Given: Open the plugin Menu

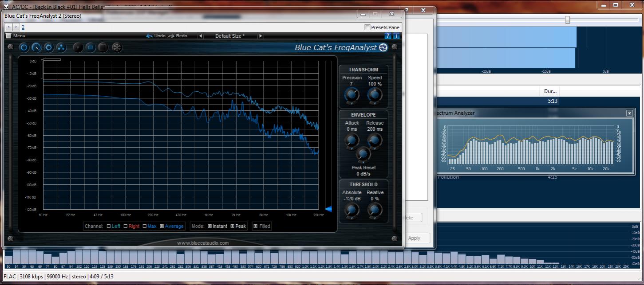Looking at the screenshot, I should click(19, 36).
